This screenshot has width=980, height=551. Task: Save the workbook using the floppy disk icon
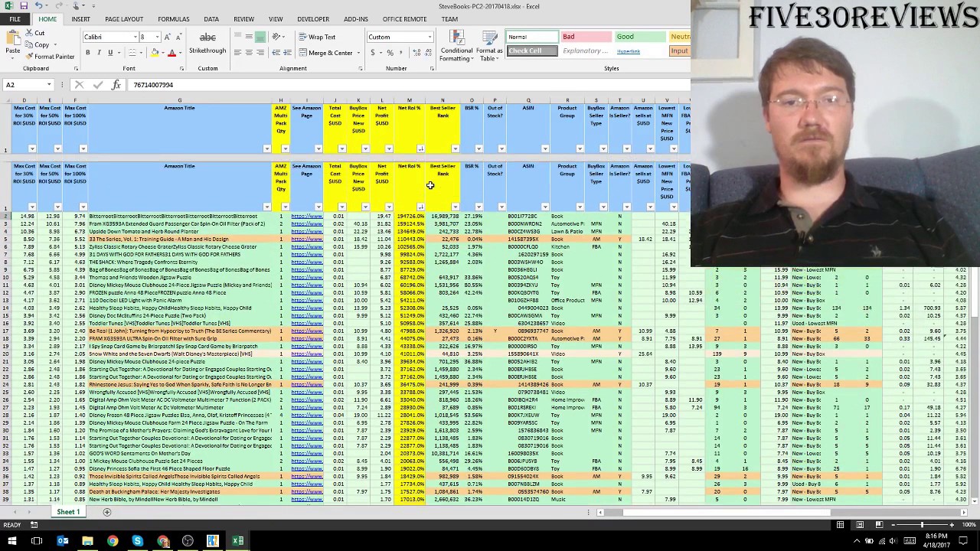pyautogui.click(x=24, y=6)
